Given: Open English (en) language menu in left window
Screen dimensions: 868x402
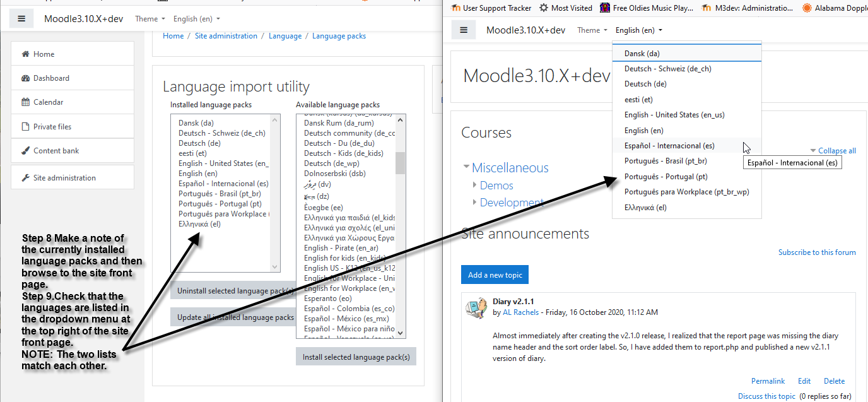Looking at the screenshot, I should point(197,19).
